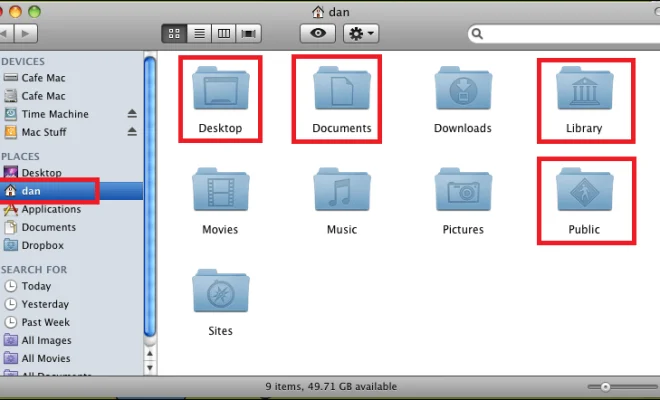Click the magnifying glass in search field

click(x=477, y=34)
